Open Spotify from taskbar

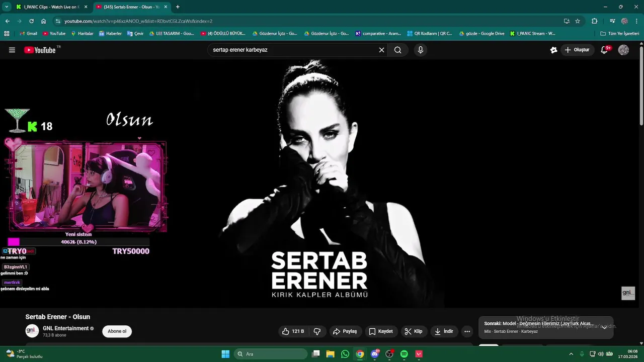[x=404, y=354]
